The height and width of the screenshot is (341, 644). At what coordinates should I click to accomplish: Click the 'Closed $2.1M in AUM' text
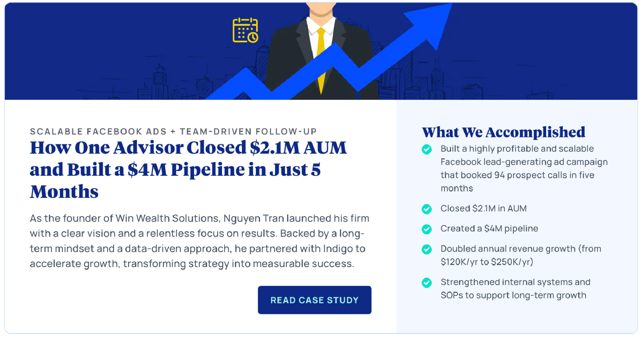coord(483,208)
